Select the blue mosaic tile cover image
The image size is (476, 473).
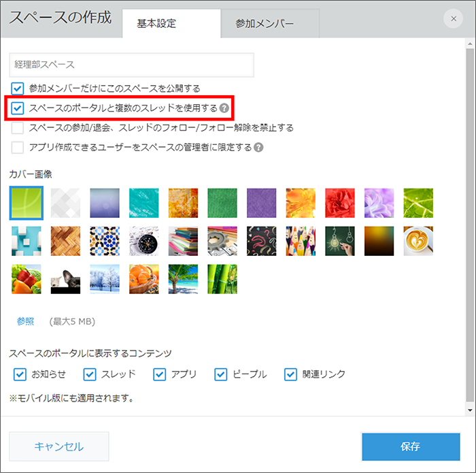[105, 241]
